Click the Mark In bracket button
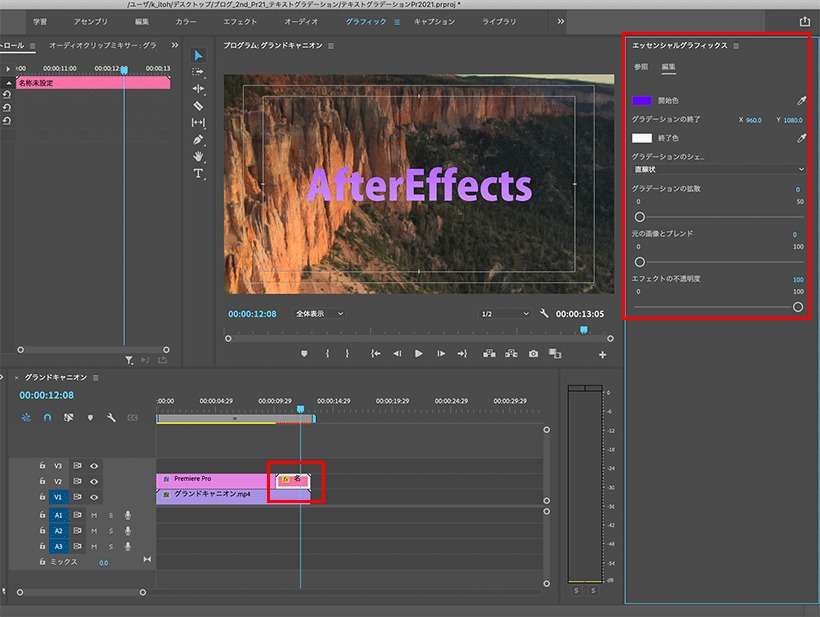The image size is (820, 617). [x=327, y=354]
